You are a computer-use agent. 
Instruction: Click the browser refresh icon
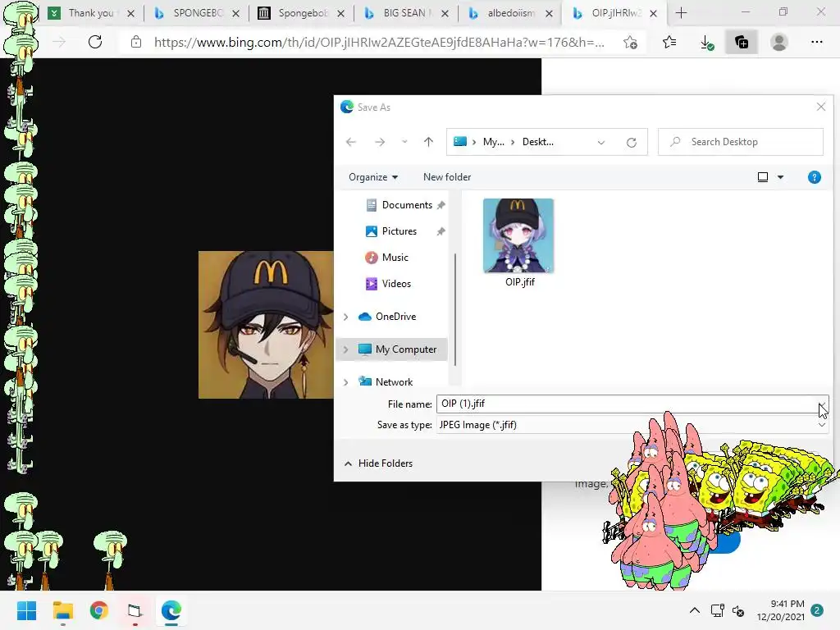95,42
